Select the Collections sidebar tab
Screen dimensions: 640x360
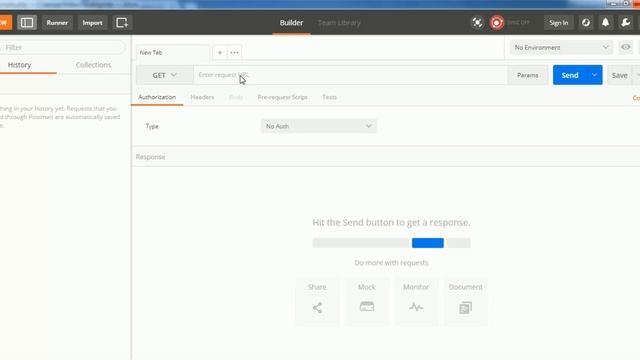point(93,65)
